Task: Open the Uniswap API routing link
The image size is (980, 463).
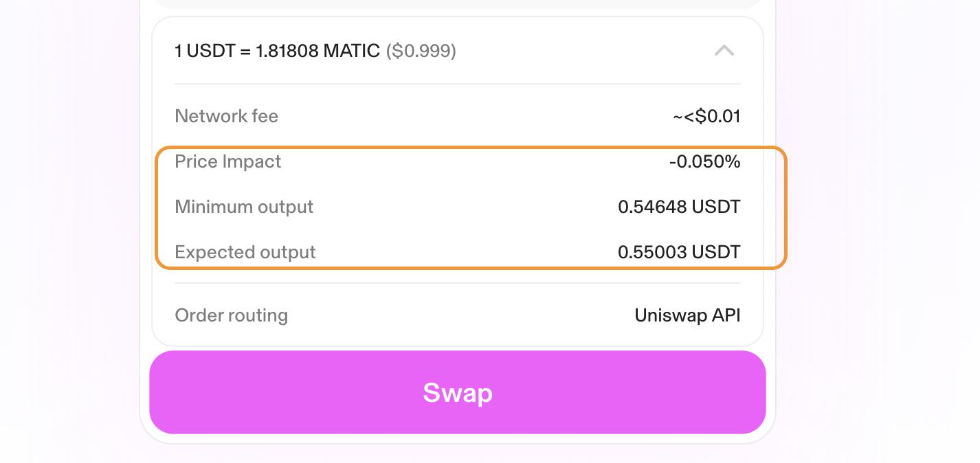Action: coord(687,315)
